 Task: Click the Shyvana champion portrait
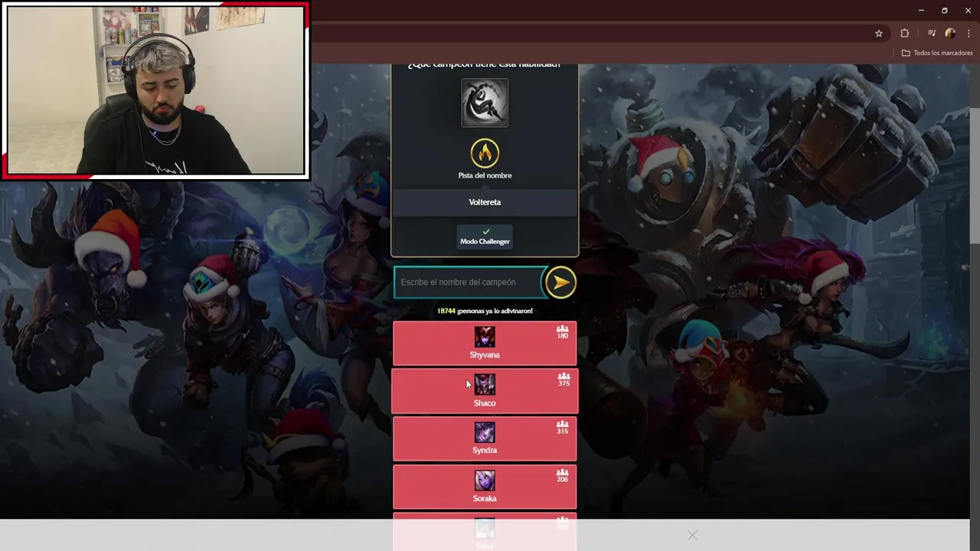tap(485, 337)
